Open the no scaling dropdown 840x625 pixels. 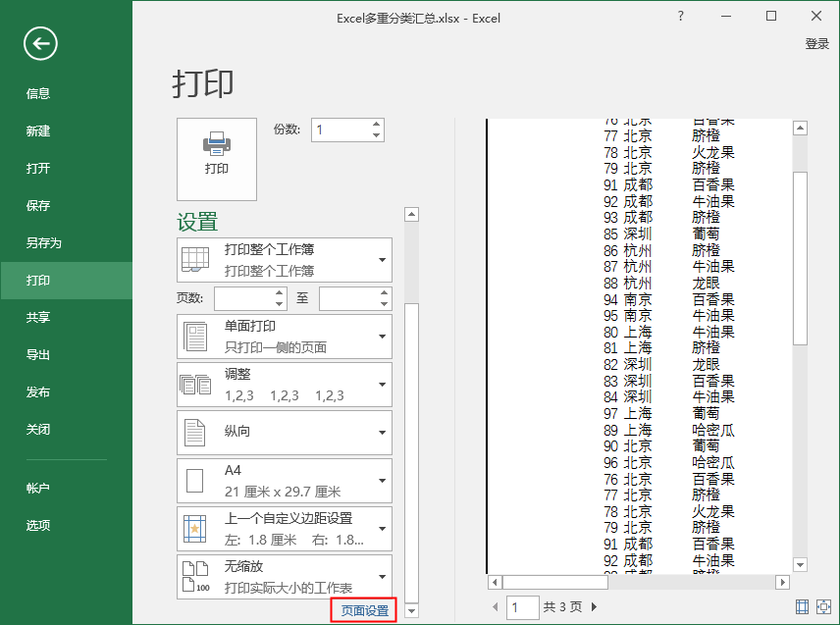pyautogui.click(x=285, y=577)
